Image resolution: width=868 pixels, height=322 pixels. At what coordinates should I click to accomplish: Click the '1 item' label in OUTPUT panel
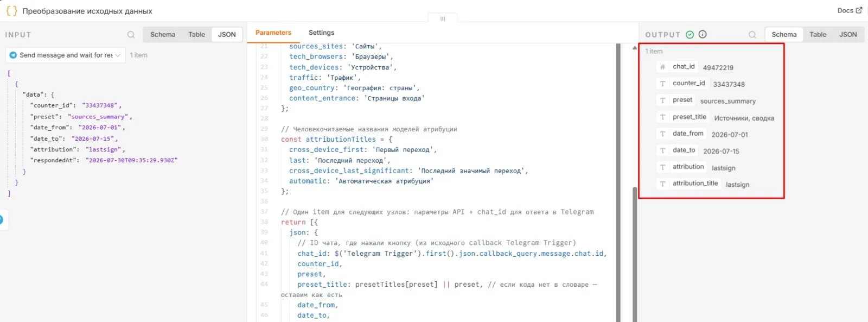(654, 51)
